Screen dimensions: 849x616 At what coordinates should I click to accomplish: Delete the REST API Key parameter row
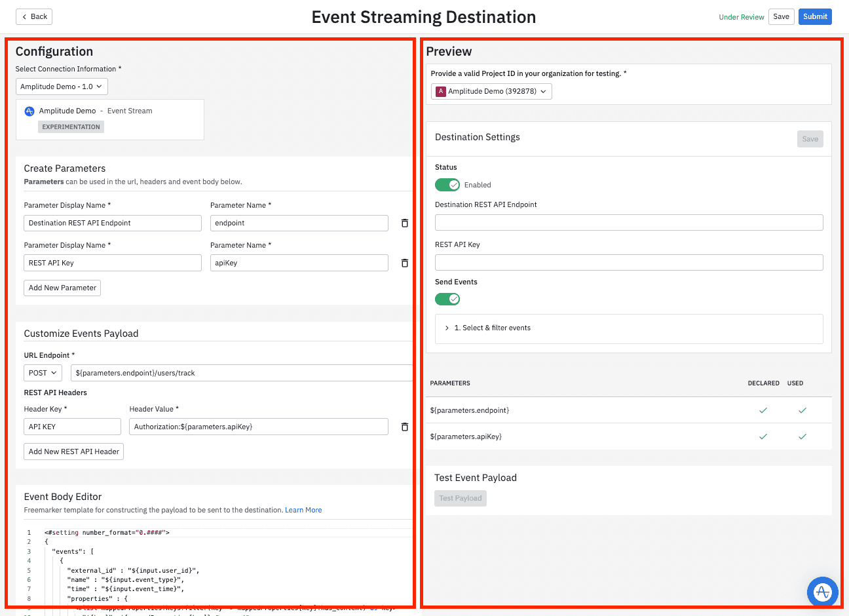pos(404,263)
